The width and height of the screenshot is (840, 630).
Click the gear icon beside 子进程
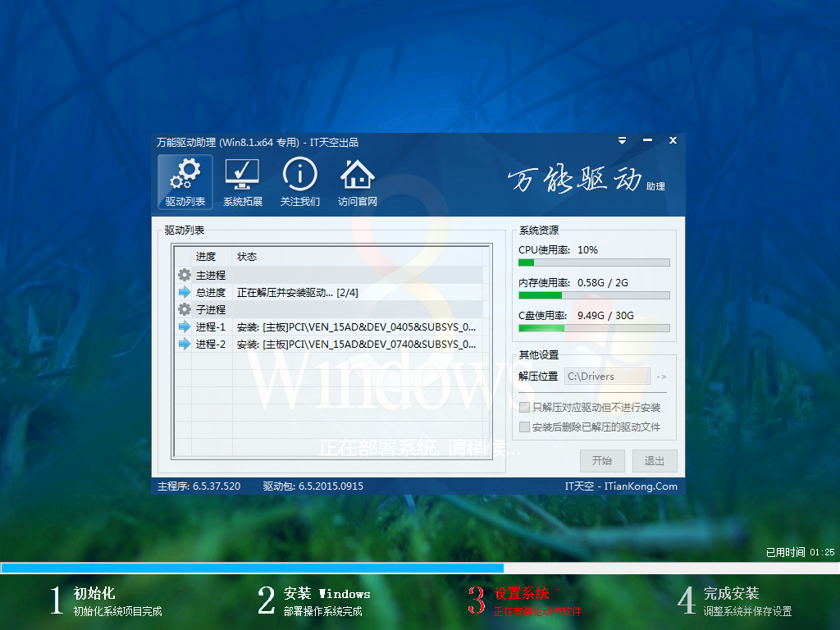click(x=185, y=309)
